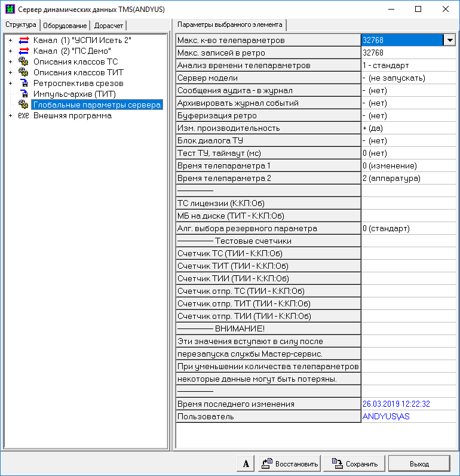
Task: Expand the Канал (1) УСПИ Исеть 2 node
Action: [x=10, y=40]
